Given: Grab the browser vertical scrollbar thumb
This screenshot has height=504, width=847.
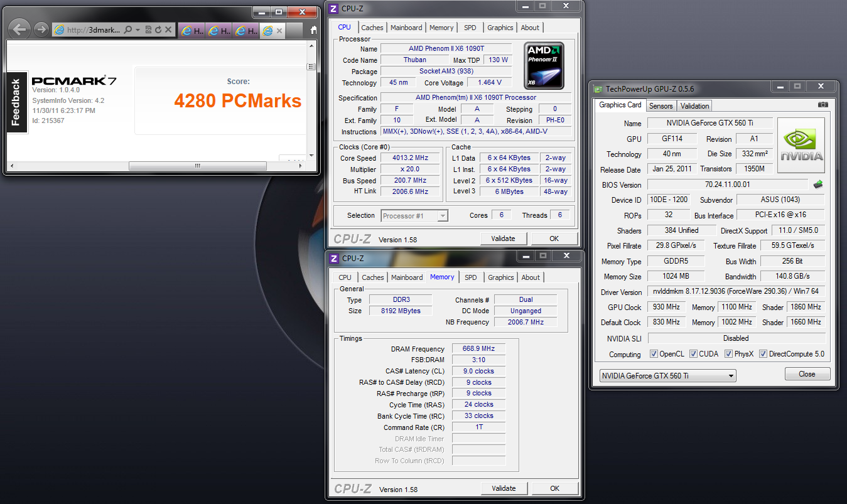Looking at the screenshot, I should point(311,66).
